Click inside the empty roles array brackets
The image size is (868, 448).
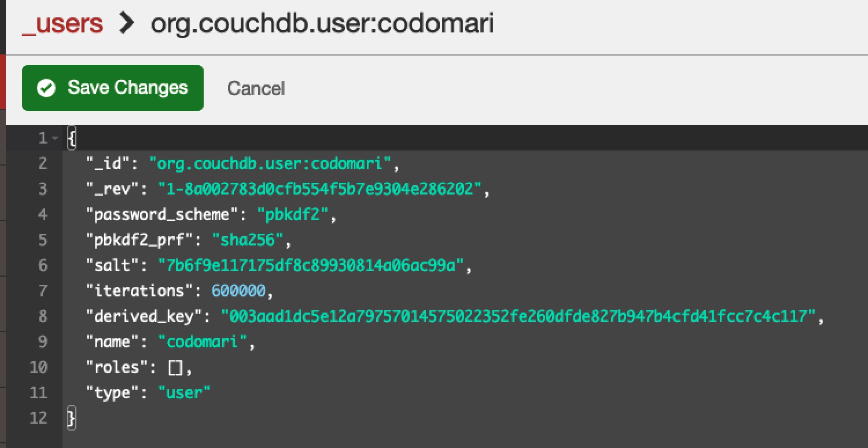(175, 368)
